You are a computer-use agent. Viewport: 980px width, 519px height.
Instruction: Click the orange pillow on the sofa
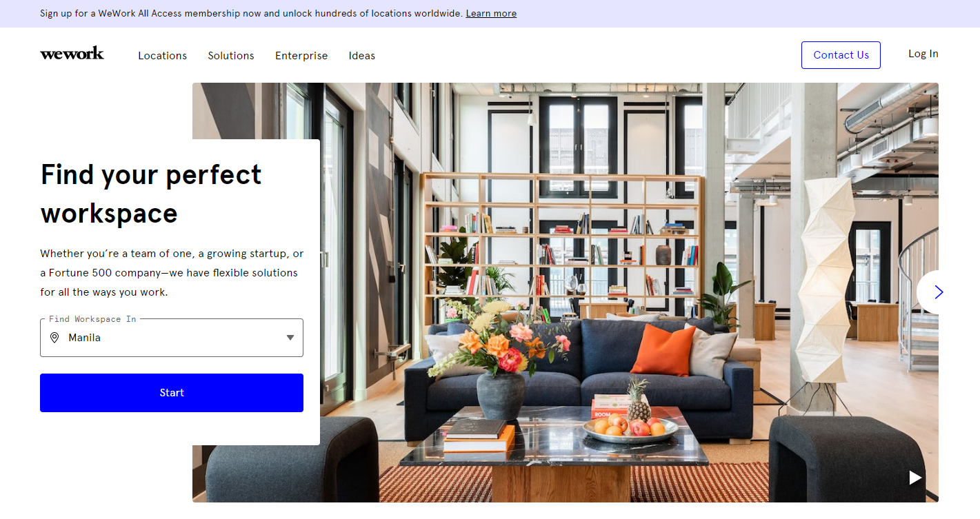point(663,349)
